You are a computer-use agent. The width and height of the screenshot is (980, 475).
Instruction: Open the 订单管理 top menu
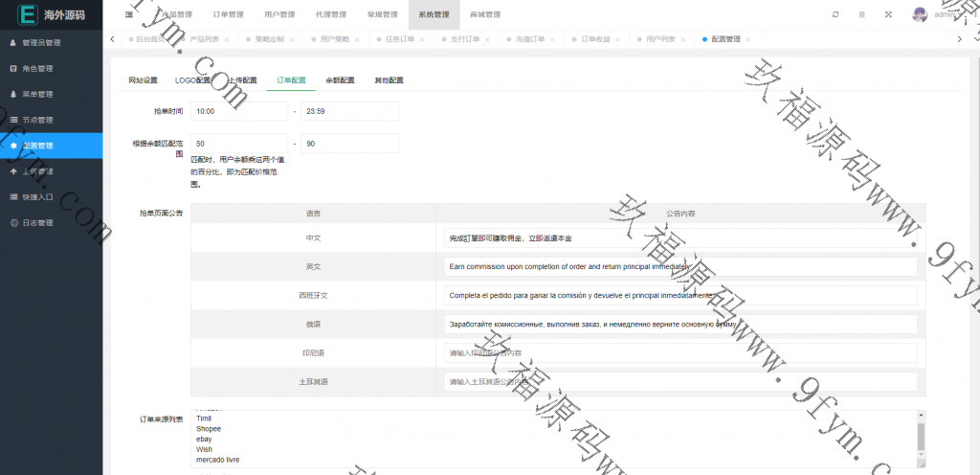click(228, 15)
